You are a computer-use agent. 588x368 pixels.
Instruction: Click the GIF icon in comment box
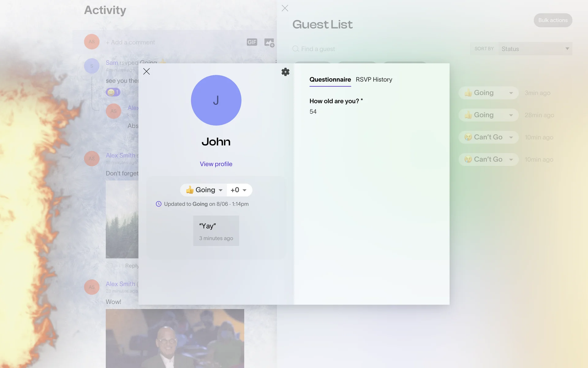[x=252, y=42]
